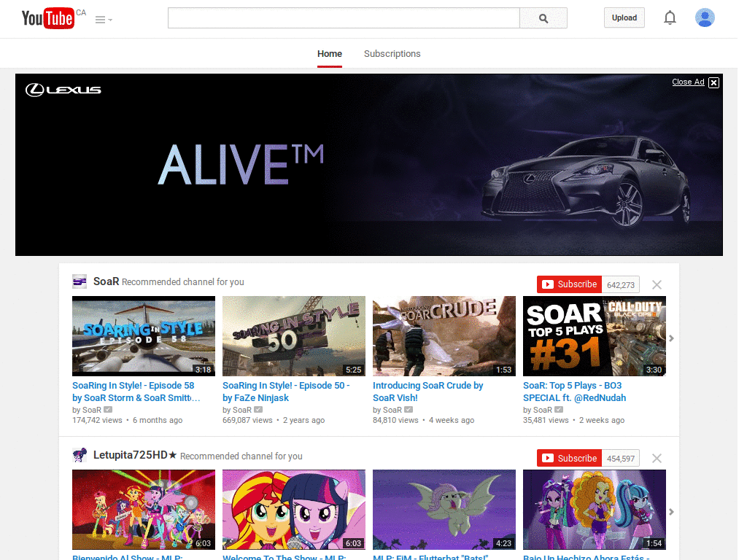Open SoaR Top 5 Plays #31 thumbnail
747x560 pixels.
click(595, 336)
